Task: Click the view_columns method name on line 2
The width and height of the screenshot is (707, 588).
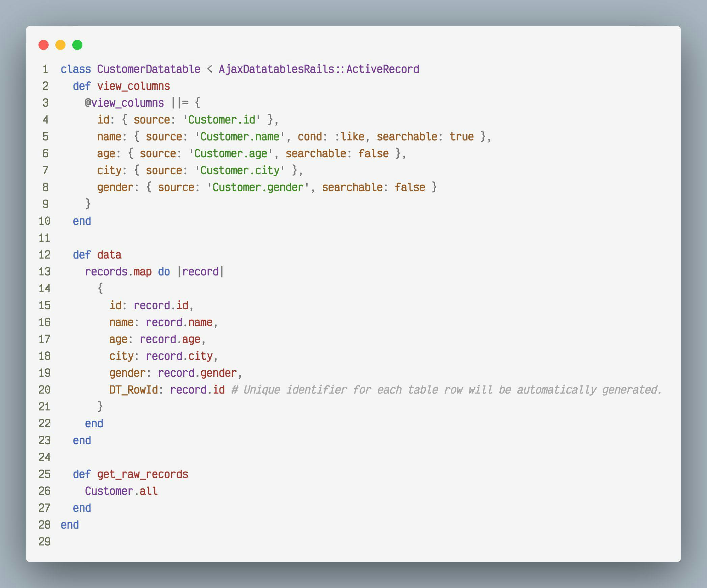Action: tap(133, 86)
